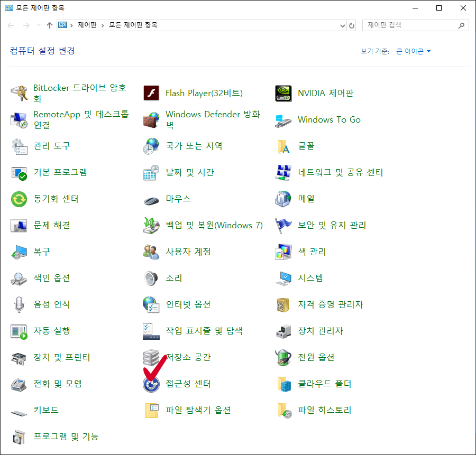
Task: Launch the NVIDIA 제어판 icon
Action: (x=283, y=93)
